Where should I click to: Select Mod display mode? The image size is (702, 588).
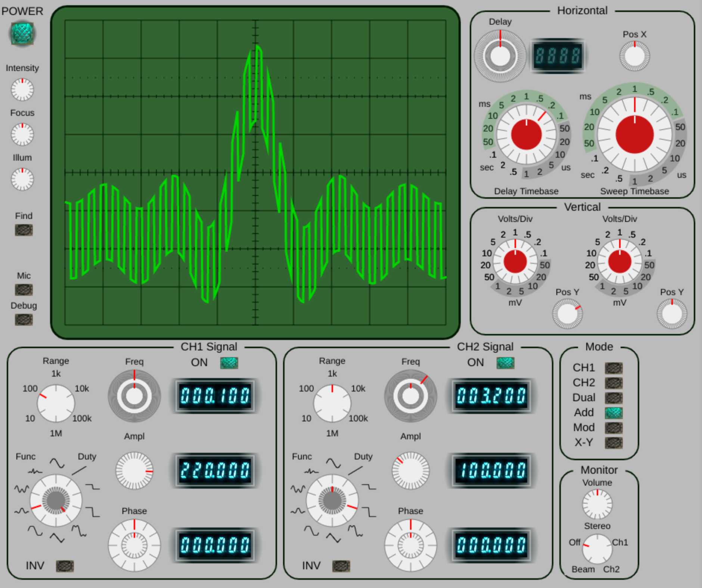614,428
